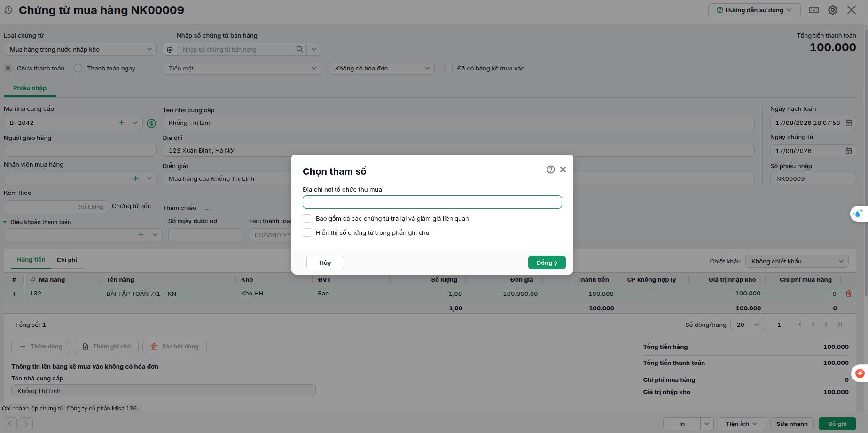Click the green Bỏ ghi button

837,424
